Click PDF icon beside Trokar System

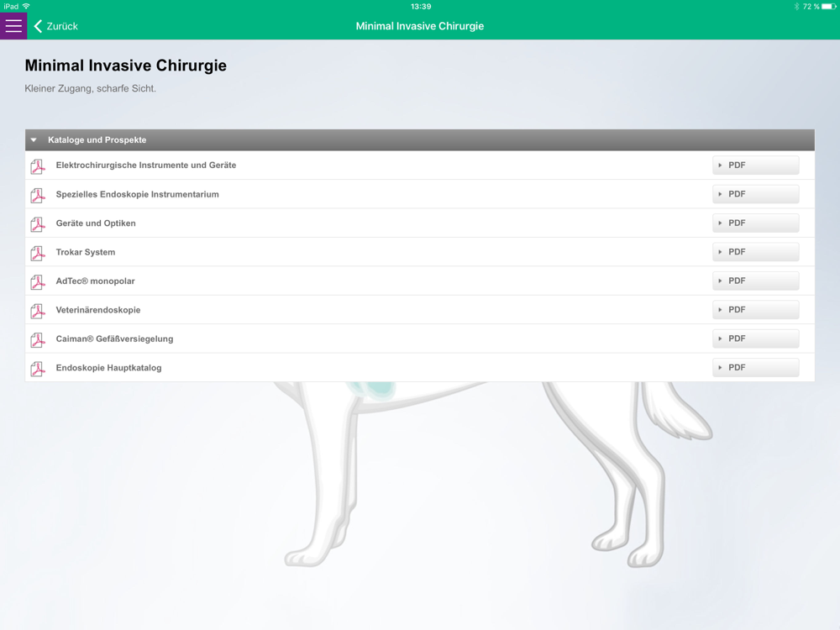click(38, 253)
